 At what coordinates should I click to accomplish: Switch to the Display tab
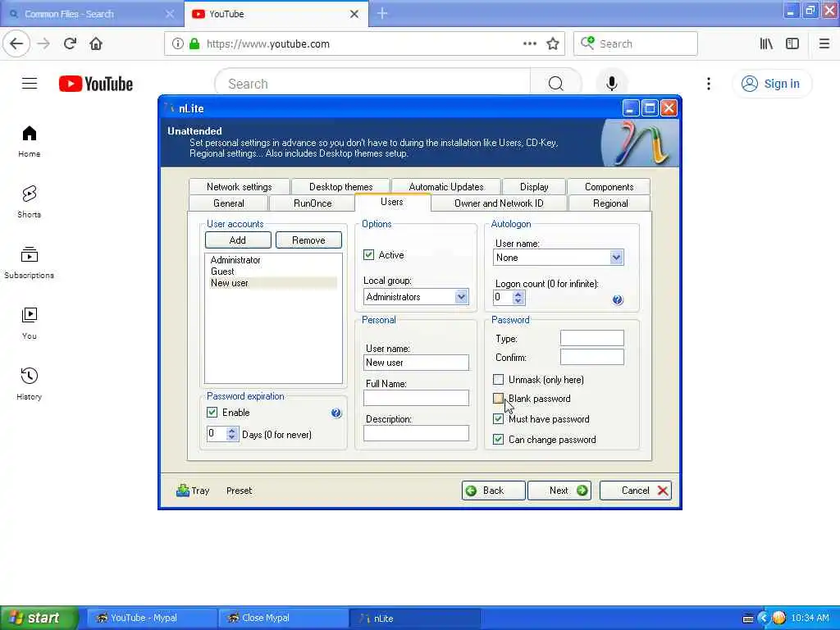[534, 186]
